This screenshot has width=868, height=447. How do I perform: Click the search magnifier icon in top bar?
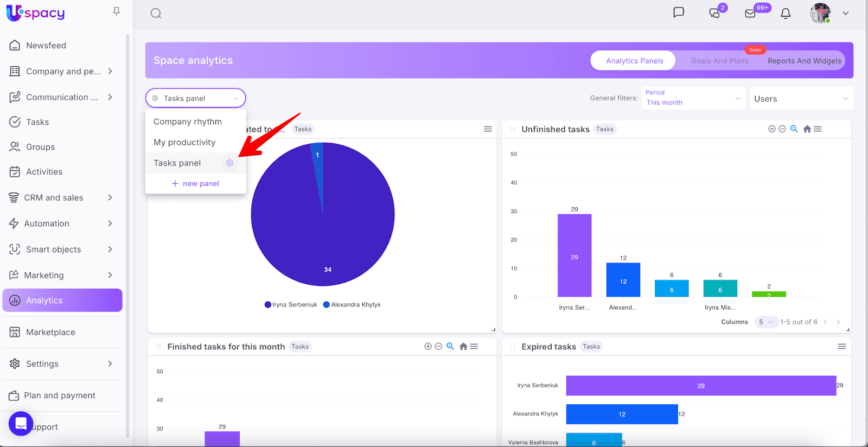point(156,14)
